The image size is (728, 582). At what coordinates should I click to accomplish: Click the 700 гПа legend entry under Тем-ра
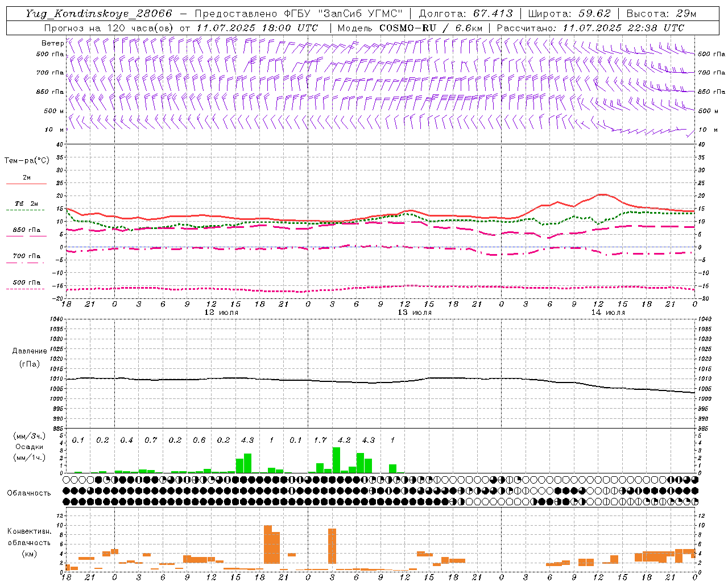coord(26,256)
